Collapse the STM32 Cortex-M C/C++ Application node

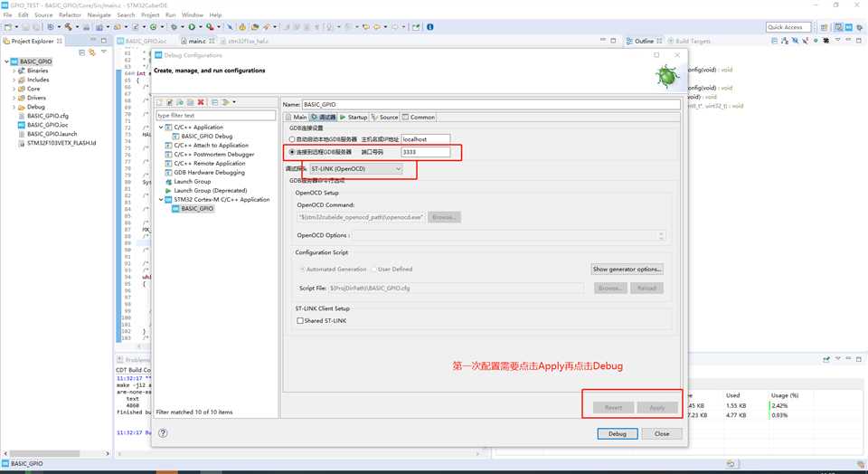point(161,199)
